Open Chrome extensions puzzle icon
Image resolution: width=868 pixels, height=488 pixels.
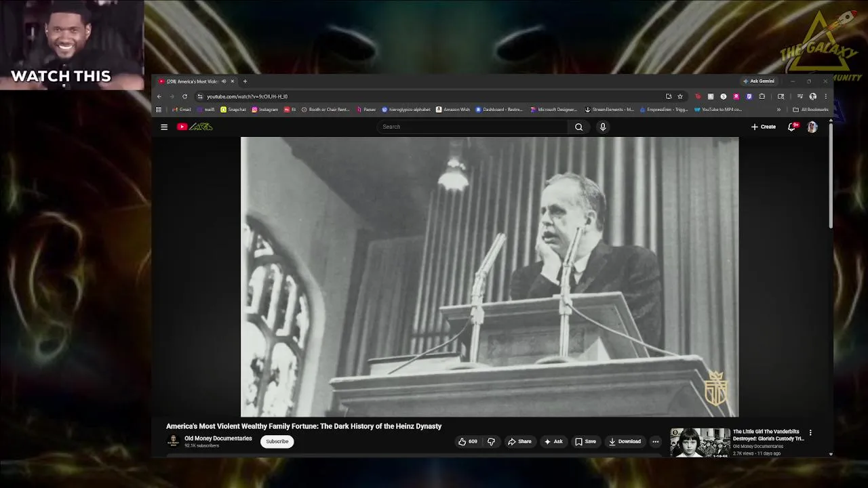pyautogui.click(x=762, y=96)
